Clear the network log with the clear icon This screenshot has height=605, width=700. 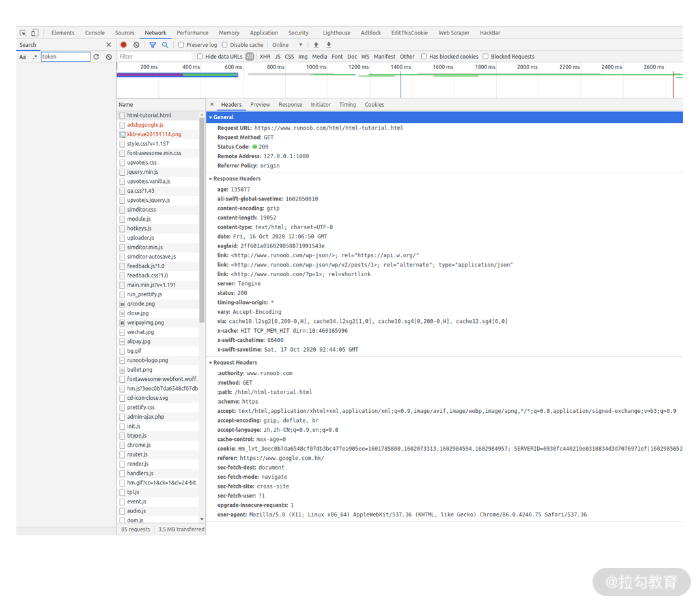(x=136, y=45)
